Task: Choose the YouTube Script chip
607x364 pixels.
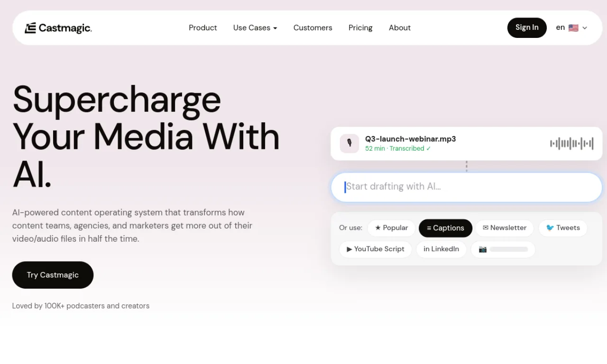Action: [x=376, y=249]
